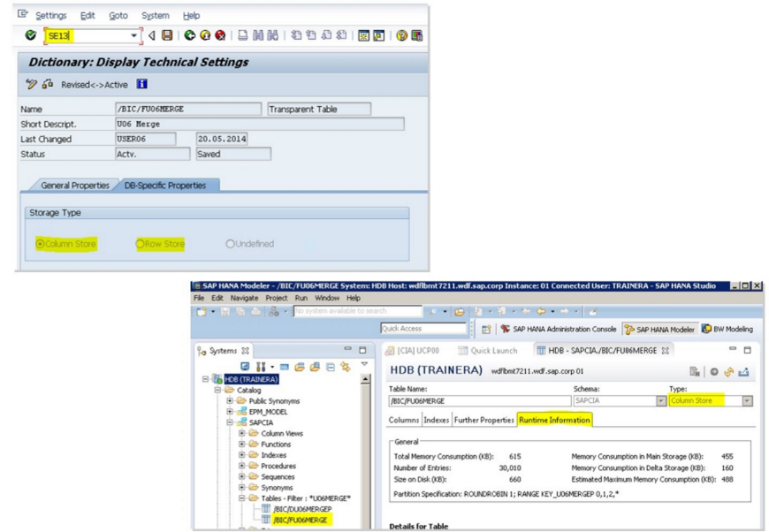
Task: Click the Table Name field /BIC/FU06MERGE
Action: point(479,401)
